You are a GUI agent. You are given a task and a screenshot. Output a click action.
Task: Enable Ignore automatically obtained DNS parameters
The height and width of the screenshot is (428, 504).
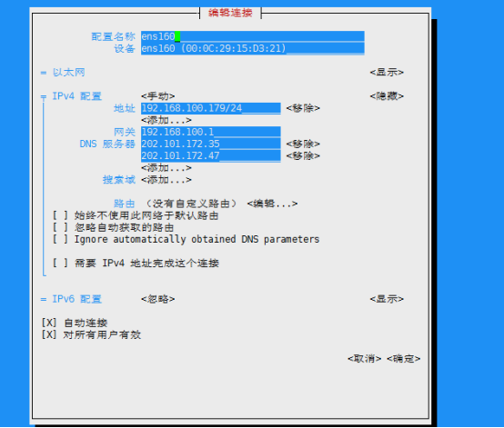[60, 239]
